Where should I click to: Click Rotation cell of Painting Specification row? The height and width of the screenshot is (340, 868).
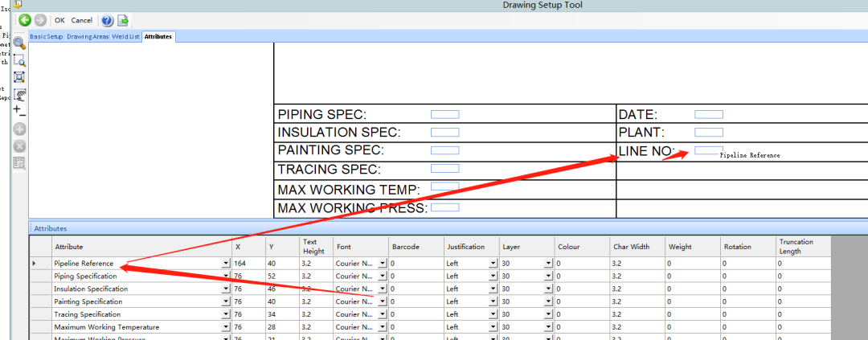click(748, 301)
